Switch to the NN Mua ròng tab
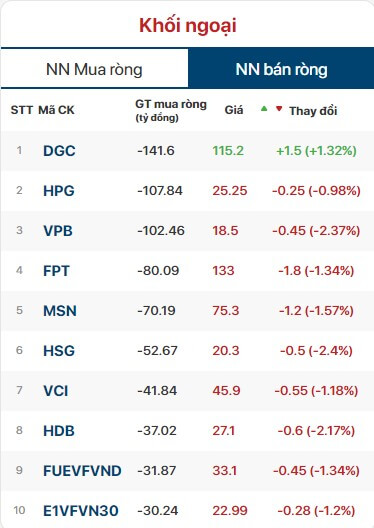The image size is (374, 528). click(94, 69)
